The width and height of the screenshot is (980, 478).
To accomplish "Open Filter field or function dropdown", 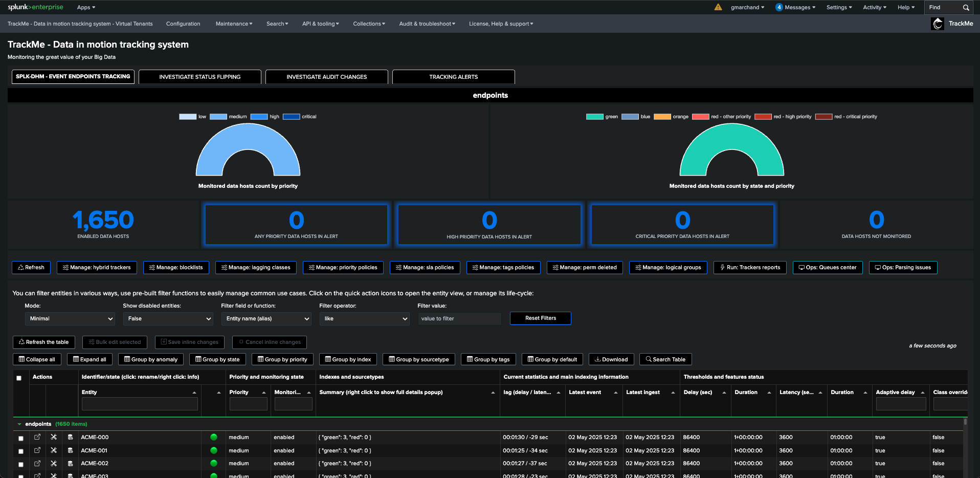I will [x=266, y=318].
